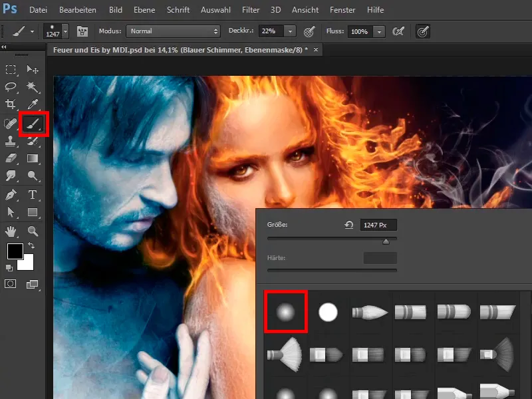Viewport: 532px width, 399px height.
Task: Select the Magic Wand tool
Action: click(x=33, y=87)
